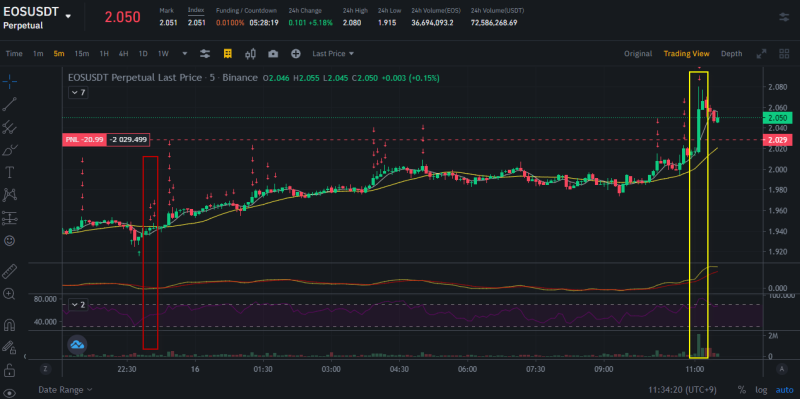
Task: Open the emoji icons tool
Action: (x=9, y=240)
